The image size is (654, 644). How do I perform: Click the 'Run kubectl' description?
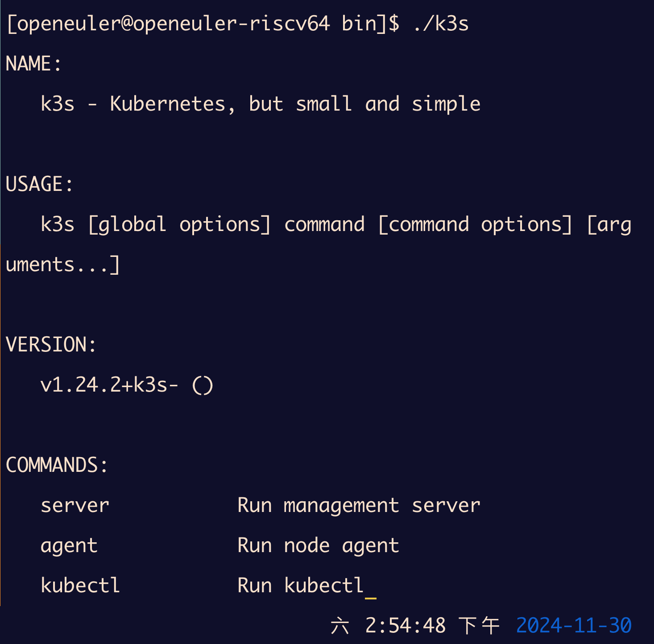point(301,586)
